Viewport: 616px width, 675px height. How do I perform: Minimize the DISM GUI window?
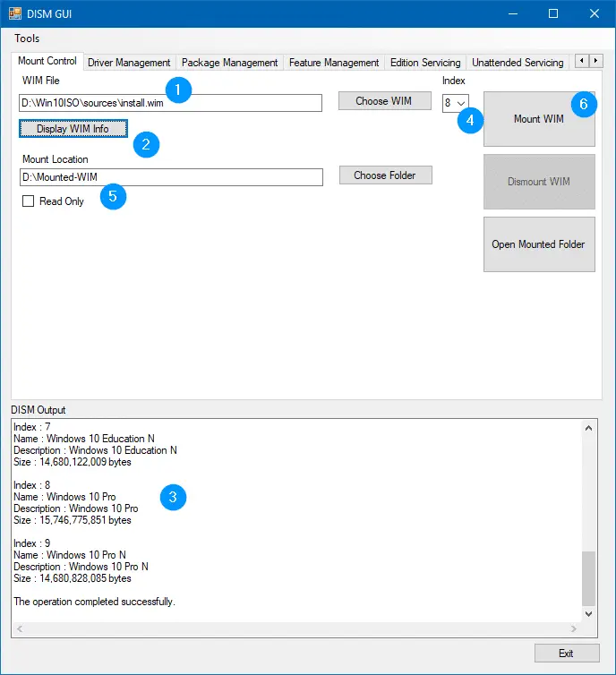click(x=513, y=13)
